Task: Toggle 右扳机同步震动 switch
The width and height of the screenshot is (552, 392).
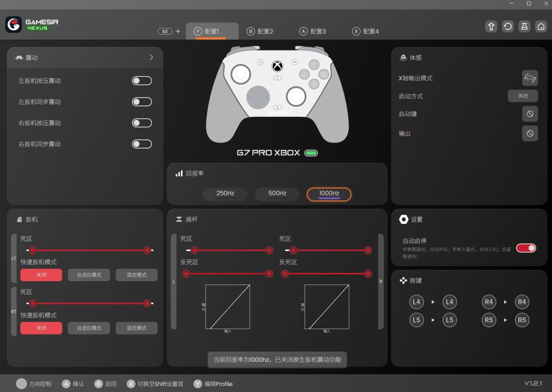Action: pyautogui.click(x=142, y=144)
